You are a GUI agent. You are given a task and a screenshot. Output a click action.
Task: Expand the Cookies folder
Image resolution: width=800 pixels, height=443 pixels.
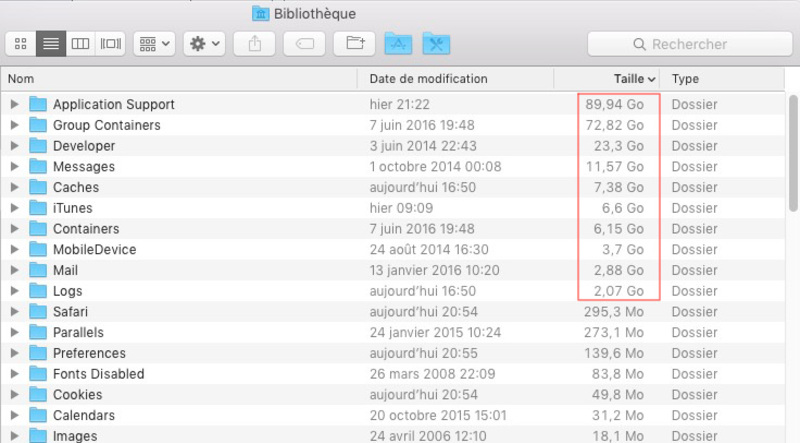[x=14, y=395]
